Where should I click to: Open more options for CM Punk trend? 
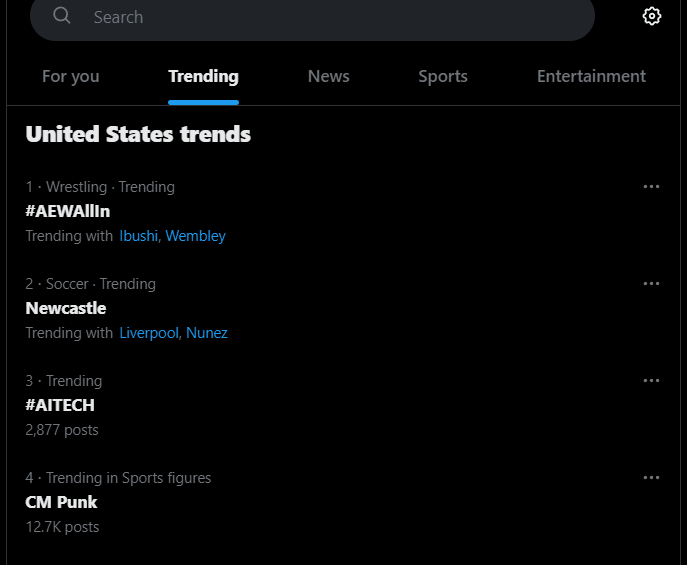click(x=651, y=478)
